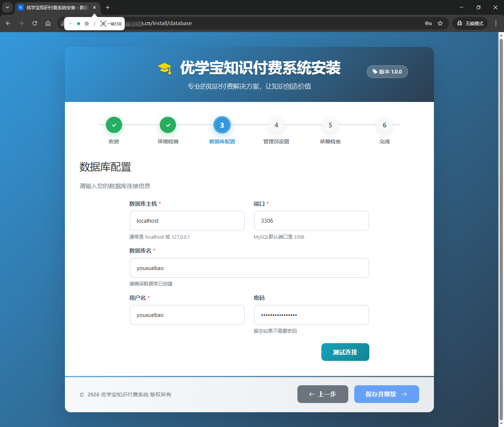Click the 测试连接 button
Viewport: 504px width, 427px height.
pyautogui.click(x=345, y=352)
